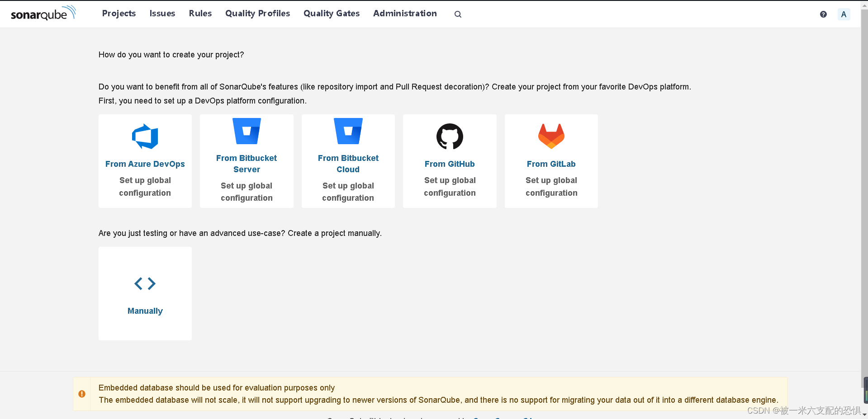
Task: Click Azure DevOps 'Set up global configuration' text
Action: point(145,187)
